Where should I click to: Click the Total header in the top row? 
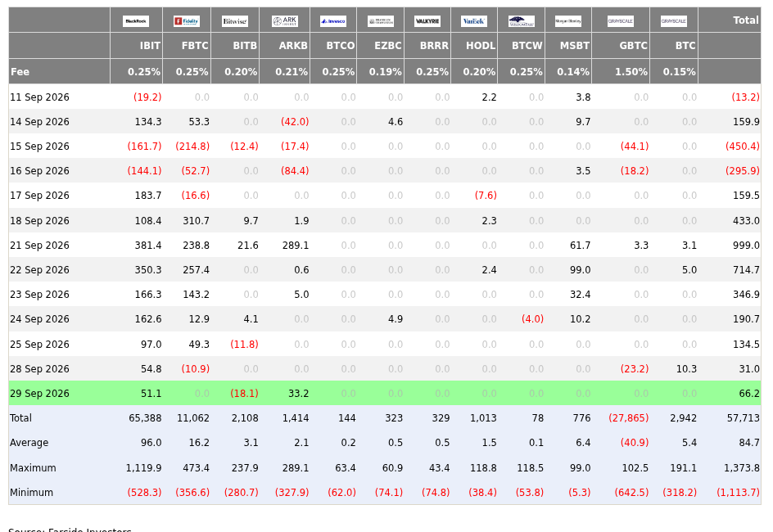pyautogui.click(x=746, y=20)
